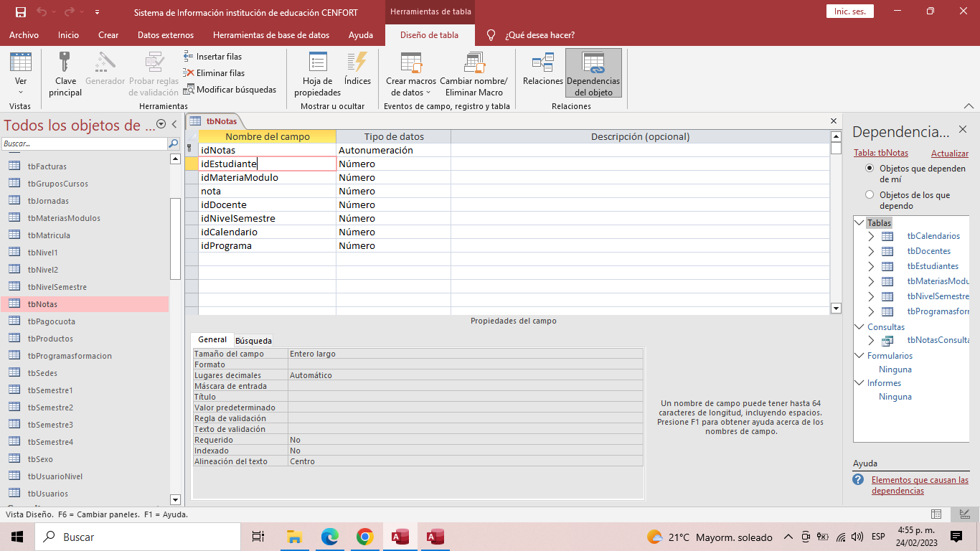This screenshot has height=551, width=980.
Task: Click the Buscar... field in navigation pane
Action: pos(84,144)
